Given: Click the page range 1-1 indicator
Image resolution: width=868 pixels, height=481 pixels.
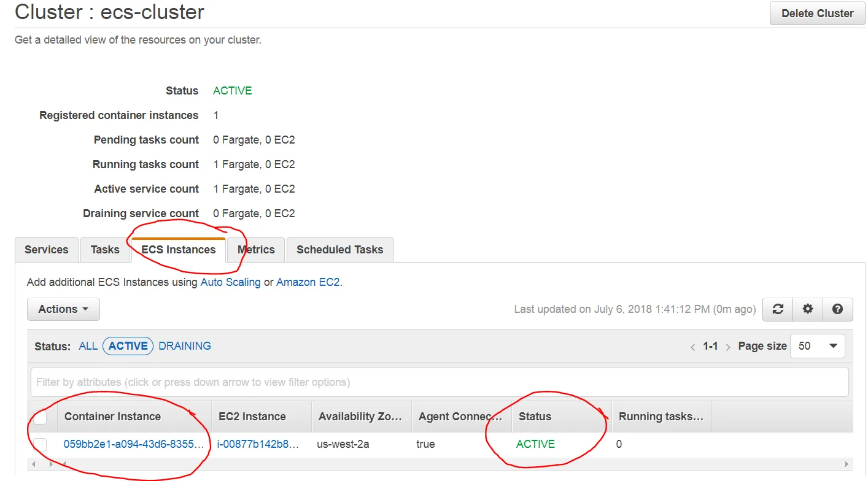Looking at the screenshot, I should (710, 346).
